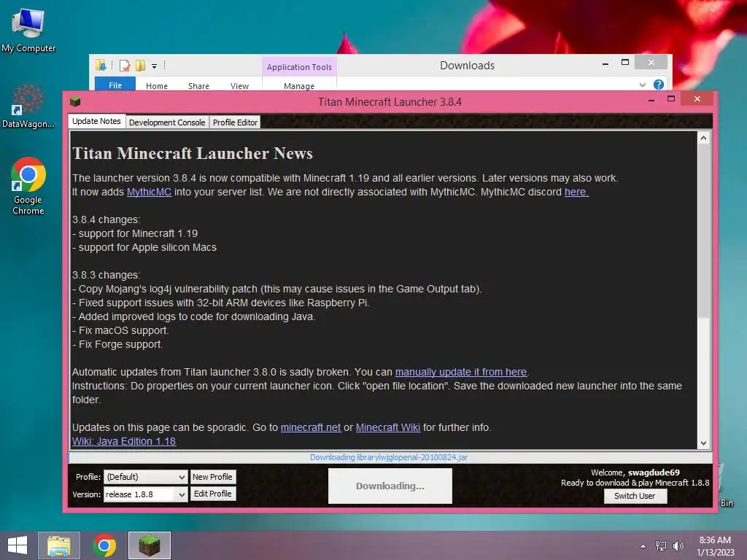Click the 'manually update it from here' link
Screen dimensions: 747x560
click(x=461, y=372)
